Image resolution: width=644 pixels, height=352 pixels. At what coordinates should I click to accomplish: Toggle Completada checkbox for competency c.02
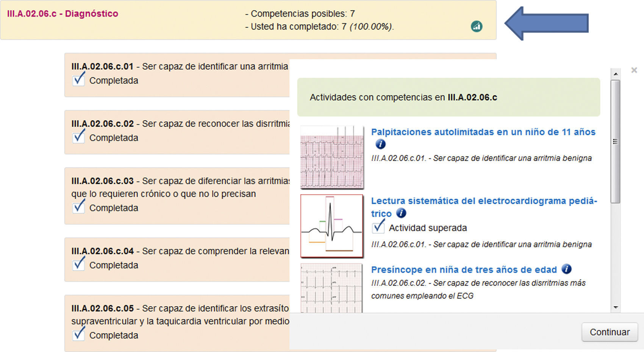(78, 137)
